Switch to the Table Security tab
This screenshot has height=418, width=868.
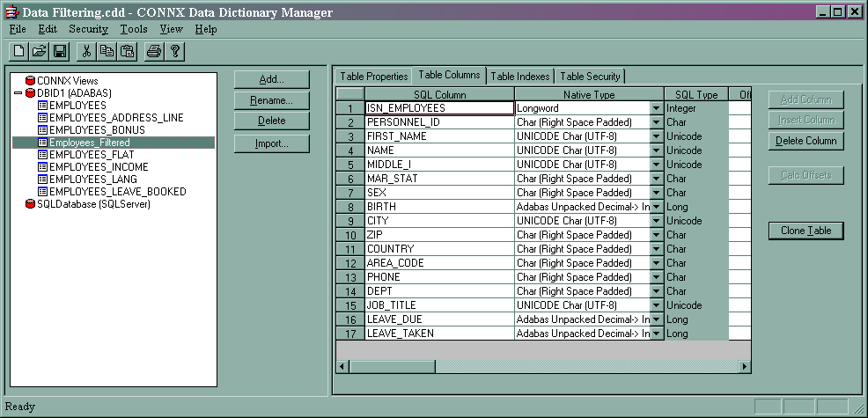coord(590,77)
